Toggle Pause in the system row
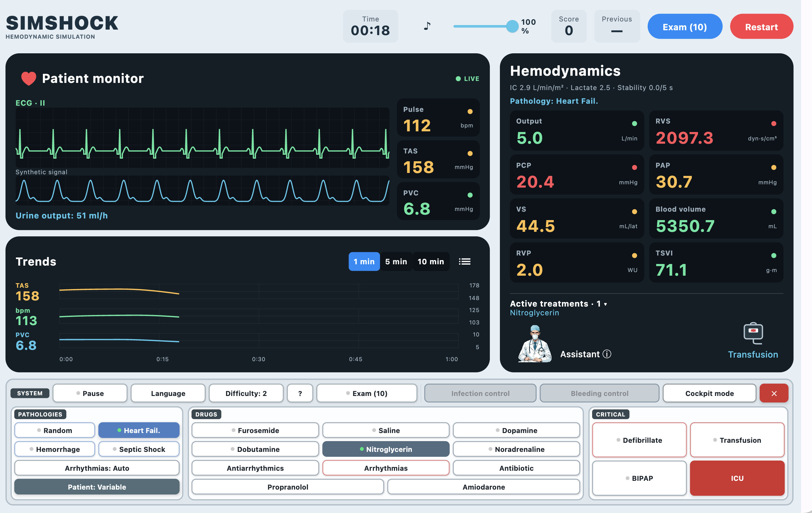 coord(90,393)
